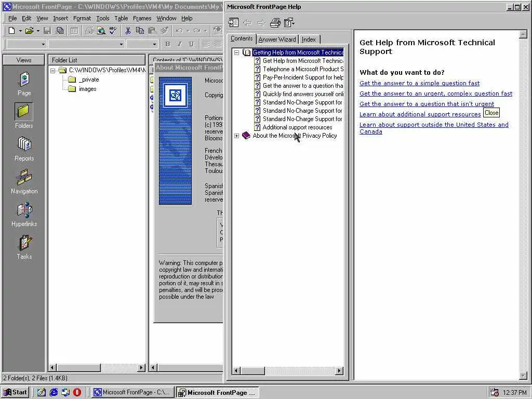Open Hyperlinks view in Views bar
The image size is (532, 399).
(24, 215)
